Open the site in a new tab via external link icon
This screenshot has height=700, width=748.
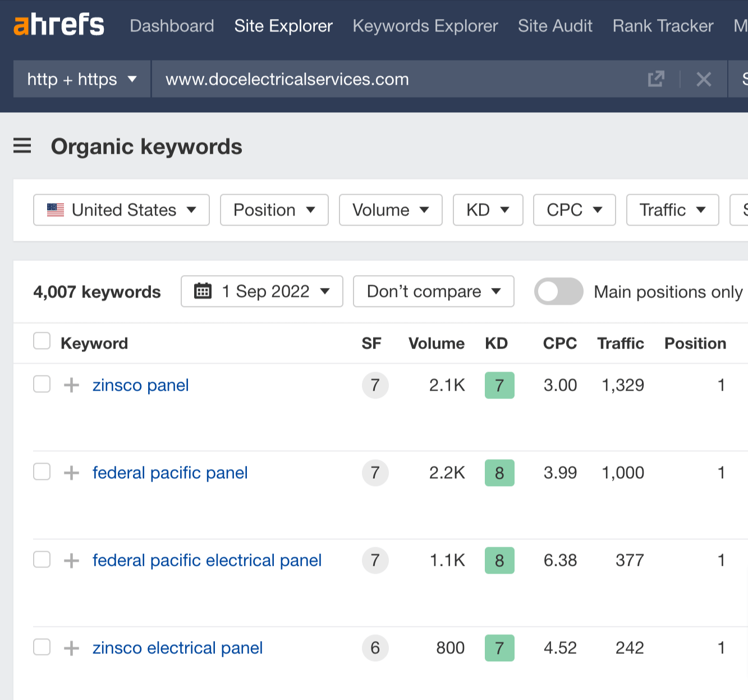656,79
